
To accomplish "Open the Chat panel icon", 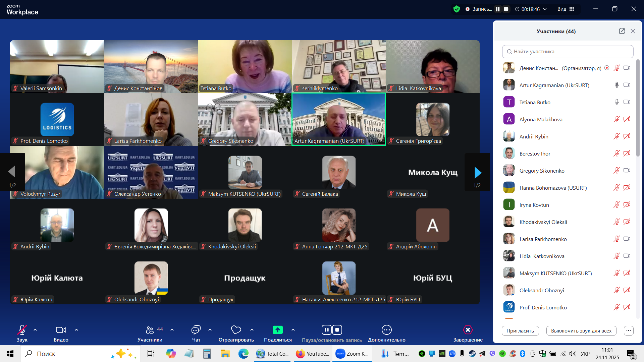I will coord(196,330).
